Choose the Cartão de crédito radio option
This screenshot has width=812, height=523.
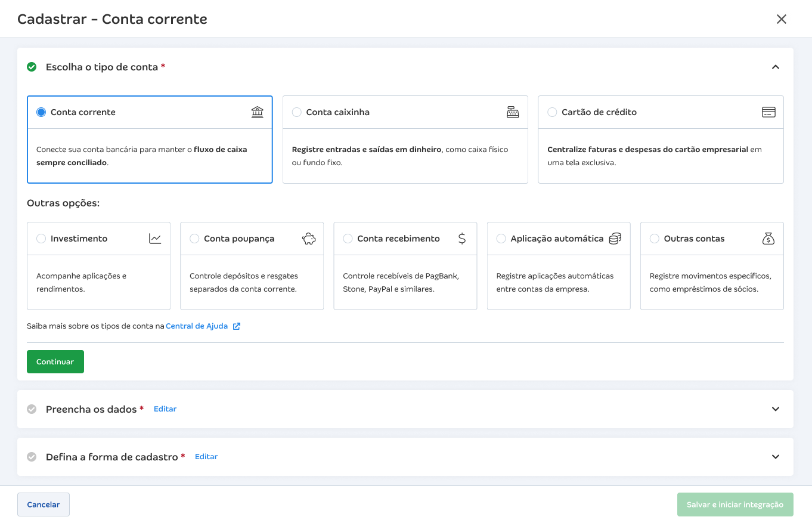coord(552,112)
